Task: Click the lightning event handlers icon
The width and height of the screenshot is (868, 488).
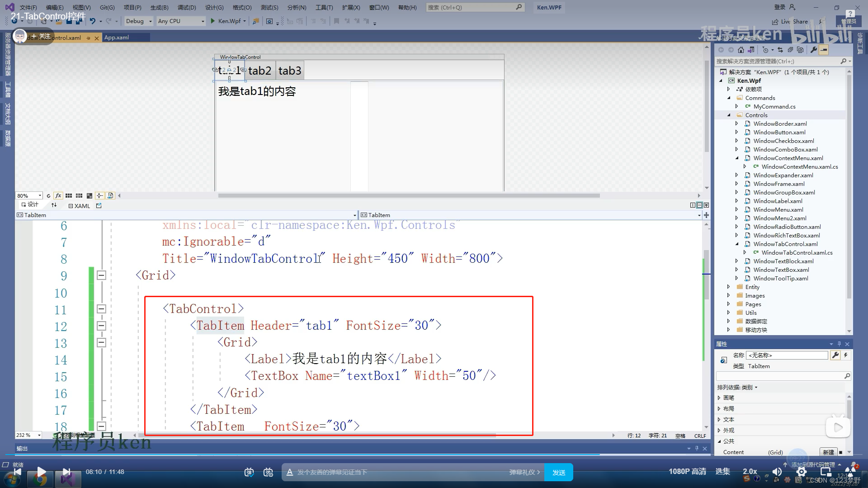Action: click(x=846, y=355)
